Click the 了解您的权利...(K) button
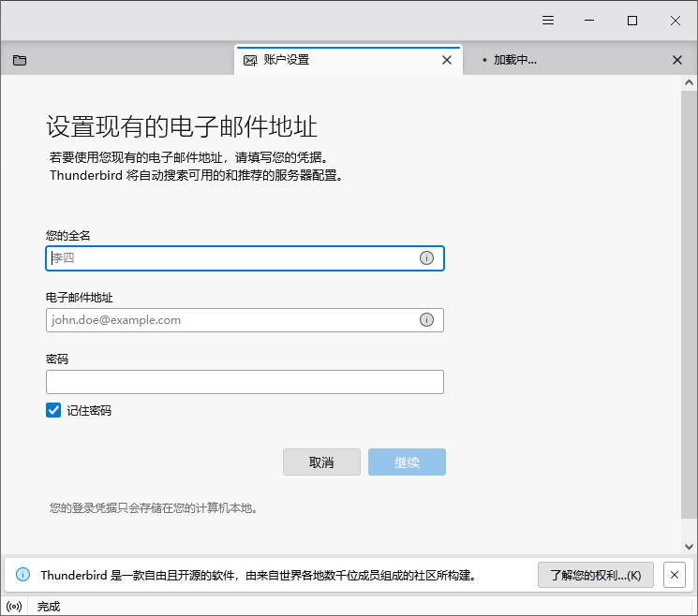This screenshot has width=698, height=616. point(596,575)
